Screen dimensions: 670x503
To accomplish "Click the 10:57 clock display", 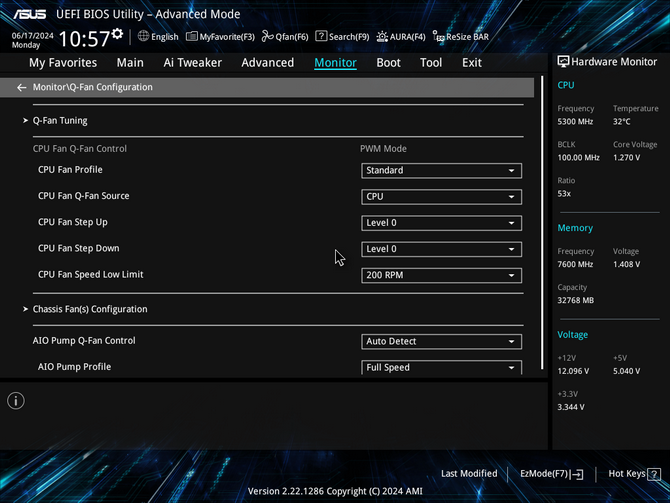I will point(84,39).
